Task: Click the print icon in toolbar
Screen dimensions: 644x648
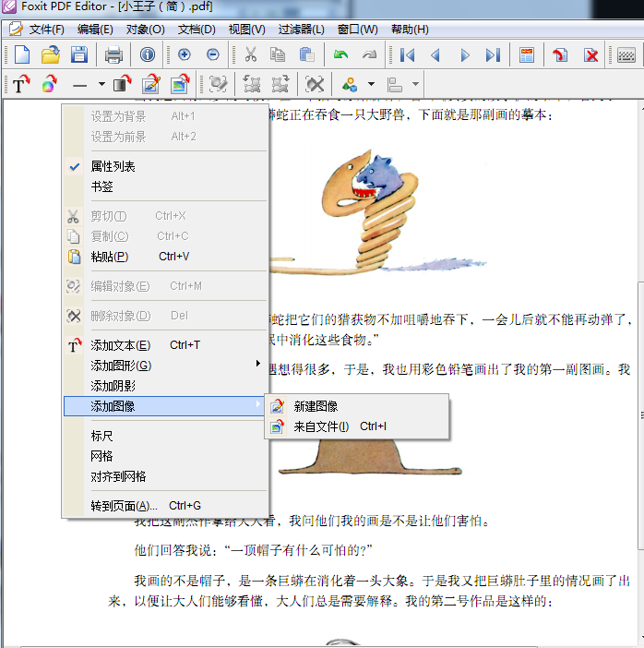Action: tap(113, 55)
